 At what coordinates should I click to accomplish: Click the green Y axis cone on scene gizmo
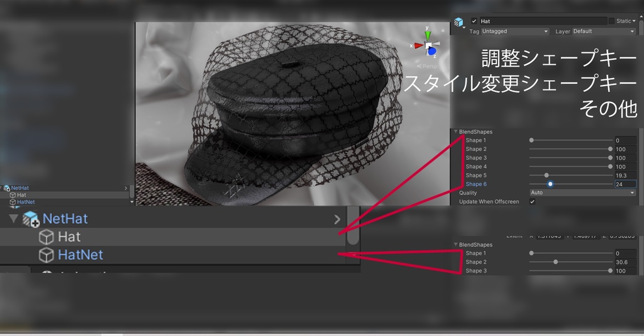(x=427, y=34)
